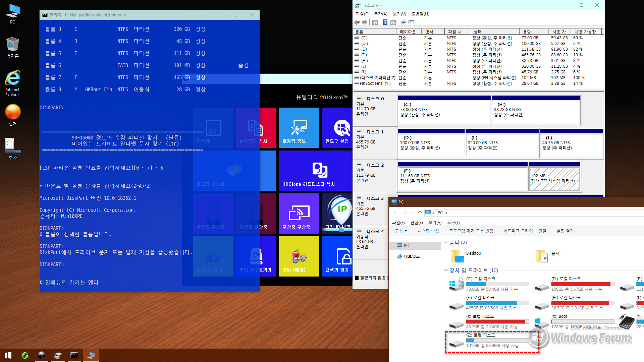
Task: Switch to the command prompt taskbar item
Action: pos(74,355)
